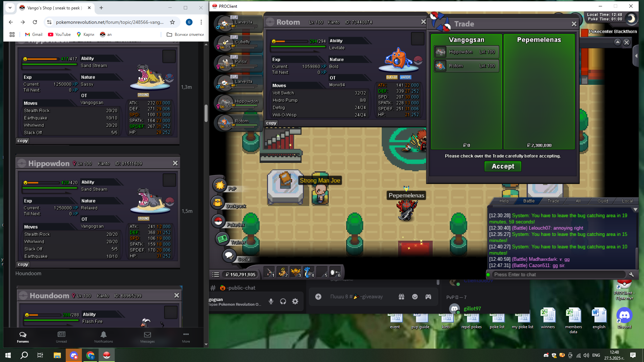Close the Trade window

click(574, 24)
